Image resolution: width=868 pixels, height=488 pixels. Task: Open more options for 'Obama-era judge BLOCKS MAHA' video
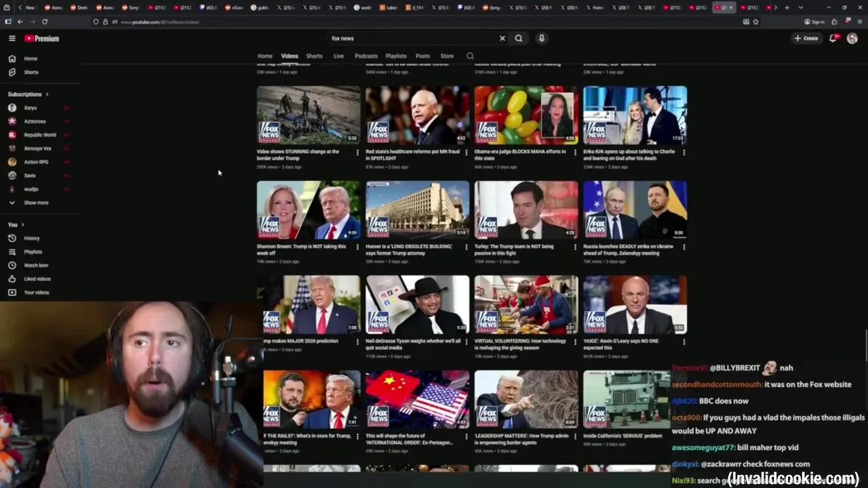[x=575, y=152]
